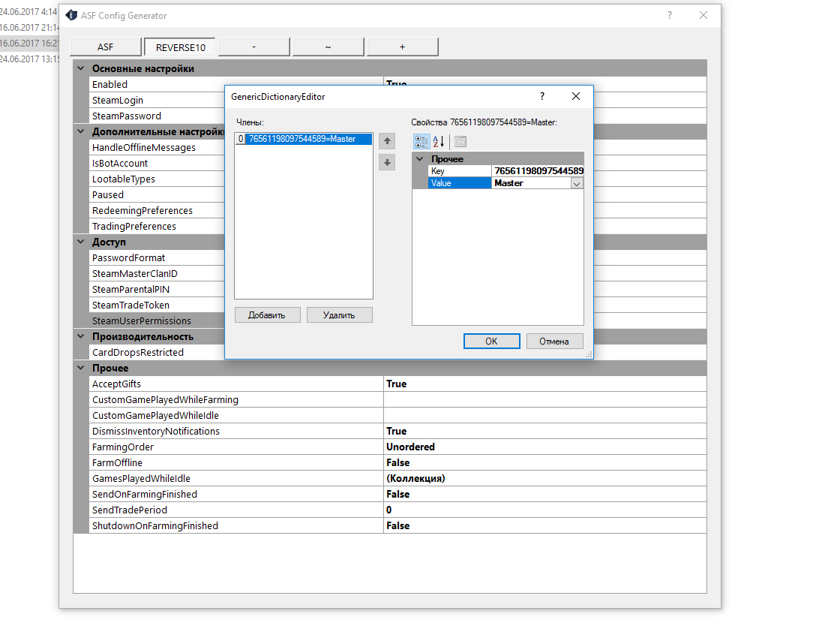Close the ASF Config Generator window
The height and width of the screenshot is (644, 840).
(x=703, y=16)
